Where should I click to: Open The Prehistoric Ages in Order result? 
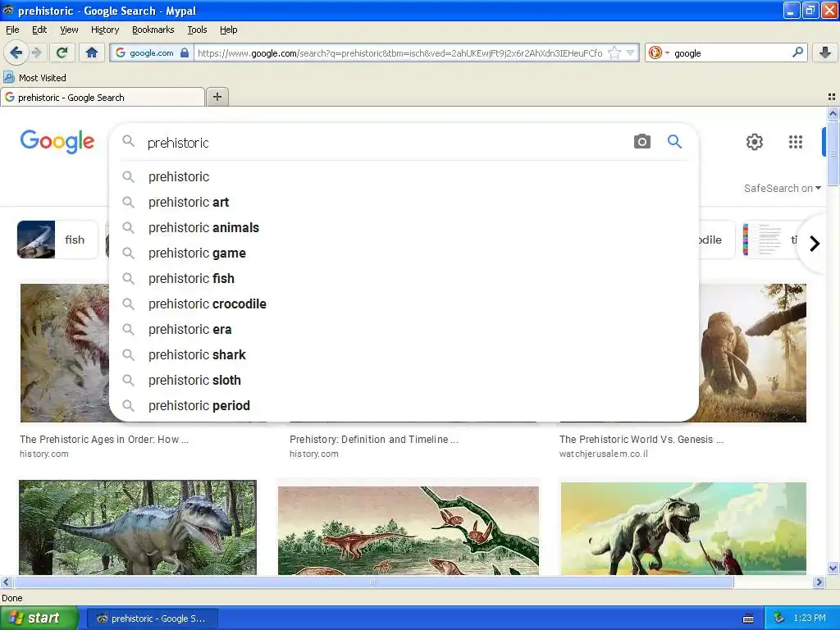[x=104, y=440]
